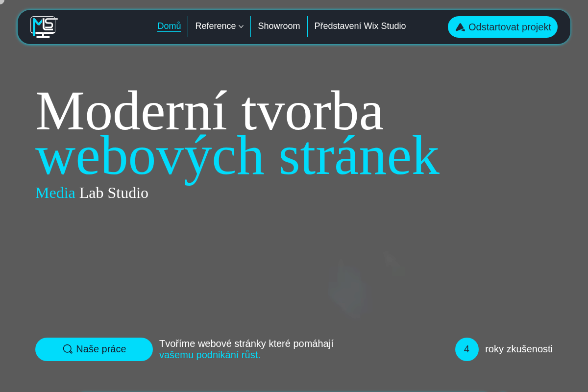Click the rocket icon in Odstartovat projekt
588x392 pixels.
(x=460, y=27)
